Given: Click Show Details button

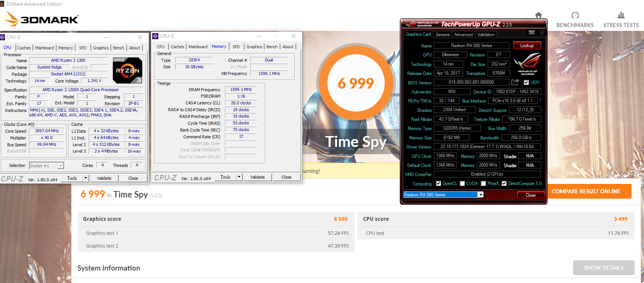Looking at the screenshot, I should click(x=604, y=268).
